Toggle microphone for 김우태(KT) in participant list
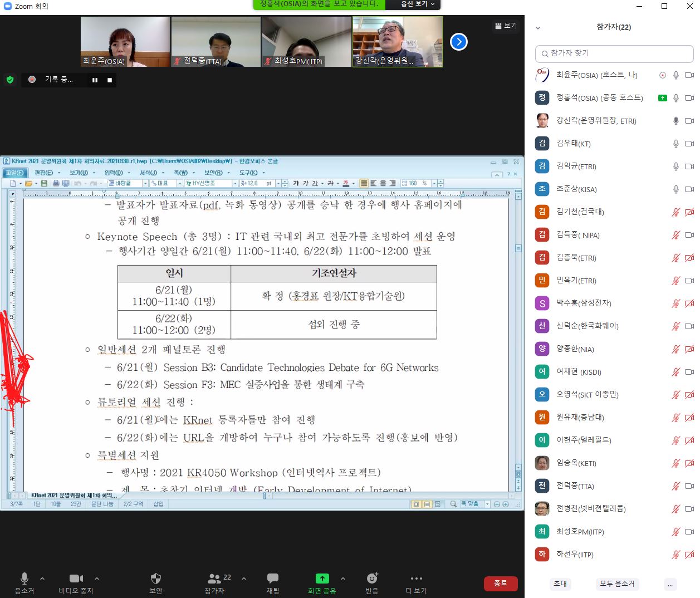Viewport: 700px width, 598px height. click(675, 144)
